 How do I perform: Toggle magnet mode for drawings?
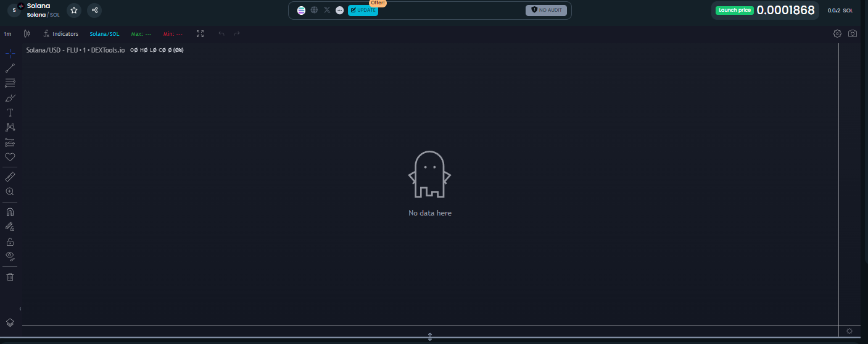tap(10, 212)
